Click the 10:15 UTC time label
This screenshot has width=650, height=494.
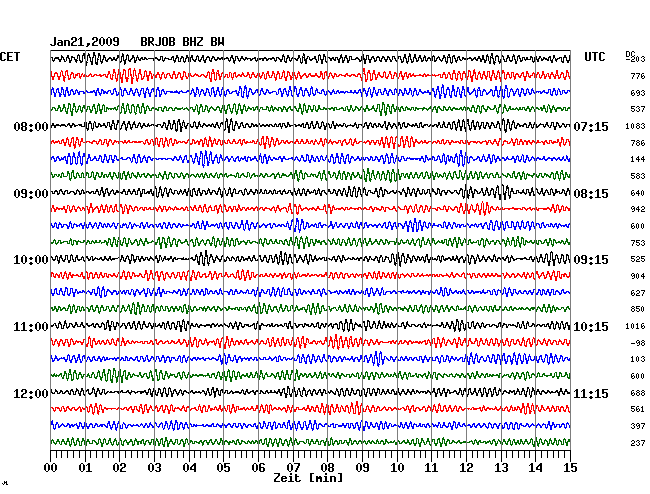(591, 327)
